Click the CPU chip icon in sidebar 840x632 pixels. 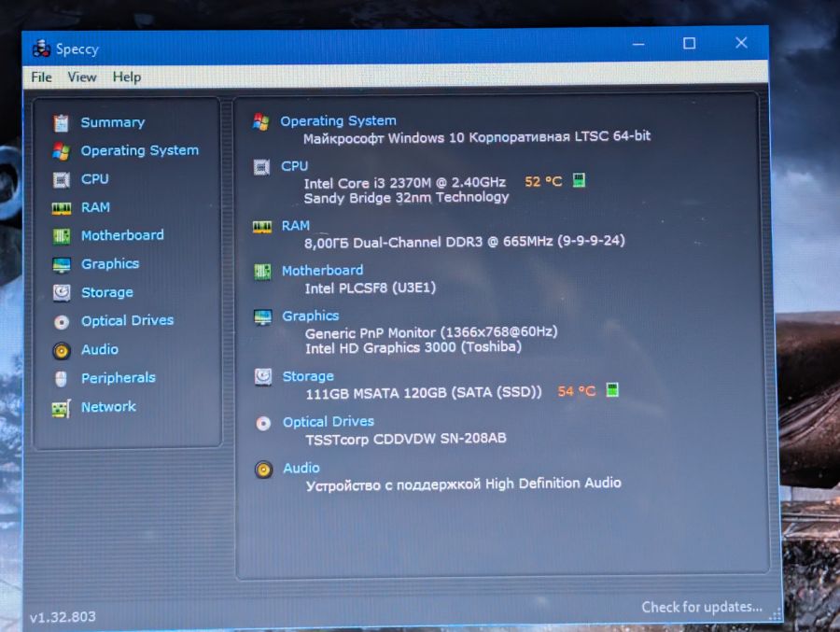(61, 179)
